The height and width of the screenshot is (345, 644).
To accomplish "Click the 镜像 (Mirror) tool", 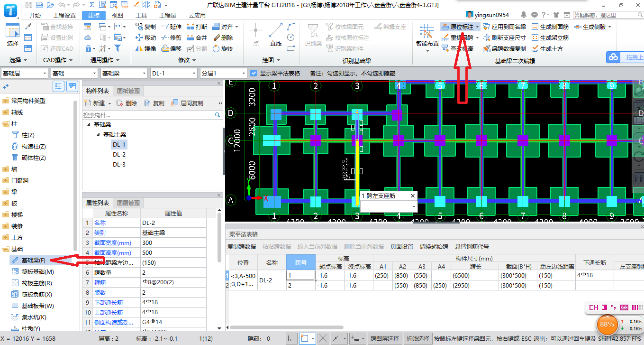I will tap(145, 48).
